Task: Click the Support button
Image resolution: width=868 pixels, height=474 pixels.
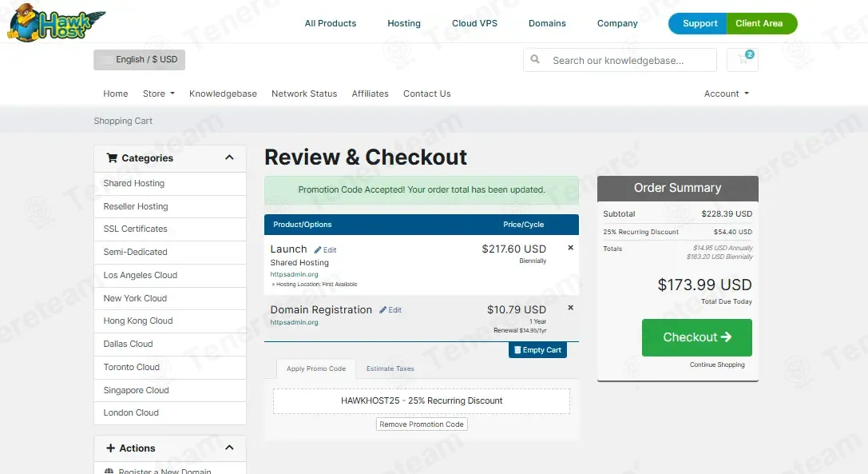Action: pos(698,23)
